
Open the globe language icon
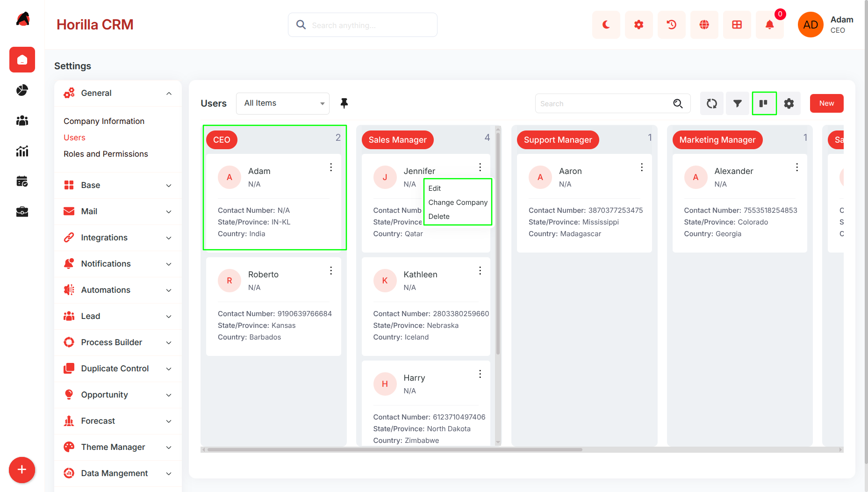pyautogui.click(x=704, y=25)
